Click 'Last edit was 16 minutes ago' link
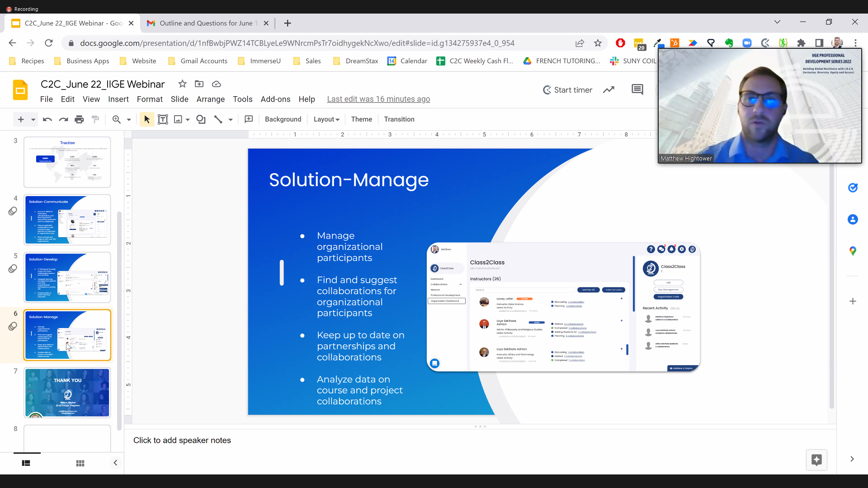The height and width of the screenshot is (488, 868). pos(378,99)
